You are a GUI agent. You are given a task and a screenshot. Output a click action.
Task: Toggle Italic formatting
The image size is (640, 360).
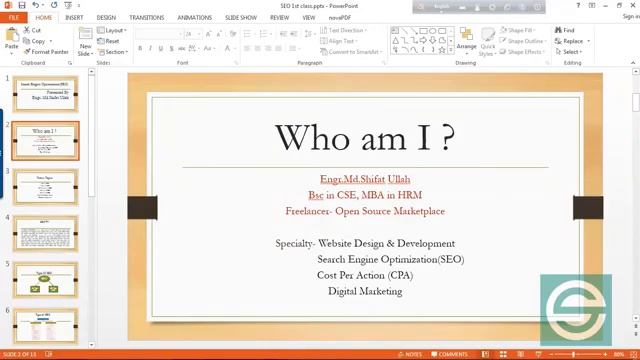151,49
